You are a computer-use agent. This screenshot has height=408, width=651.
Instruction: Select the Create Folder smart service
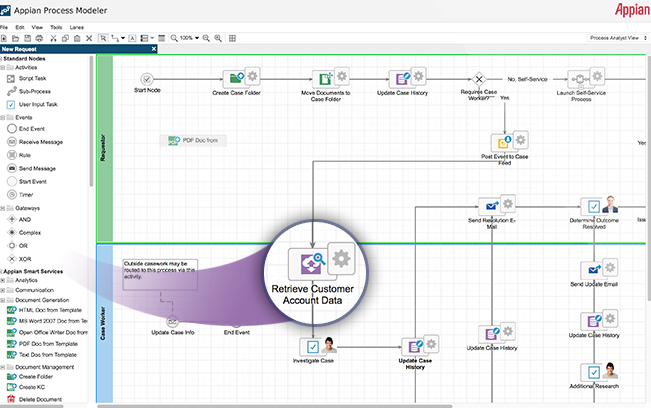click(x=30, y=377)
